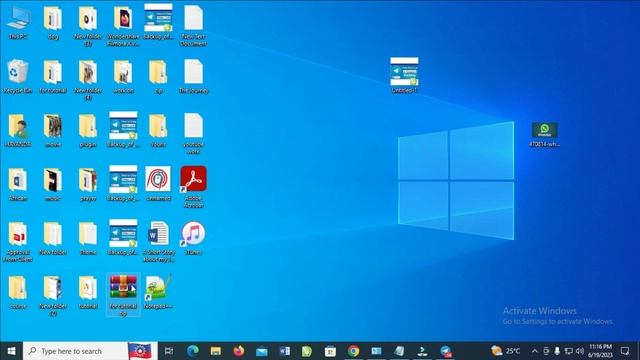Select the movie folder

click(53, 131)
